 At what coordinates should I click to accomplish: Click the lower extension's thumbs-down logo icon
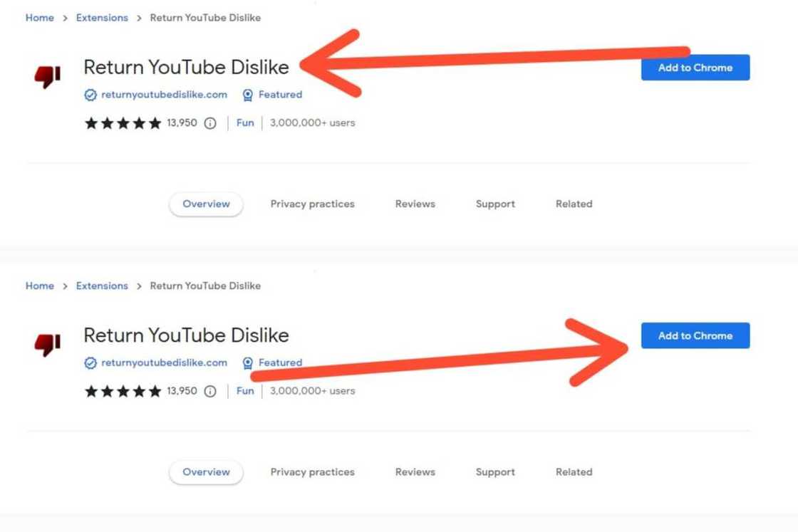(47, 344)
